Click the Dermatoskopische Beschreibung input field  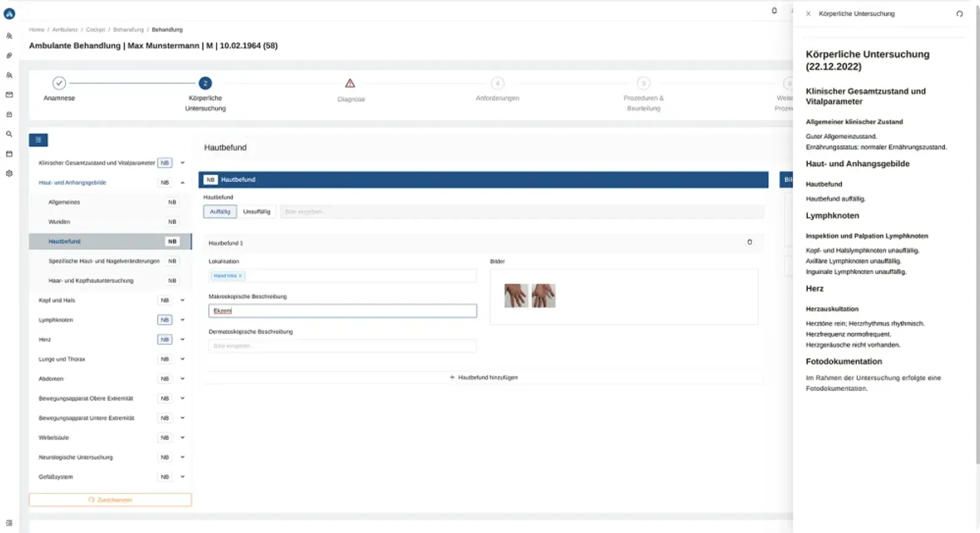pos(342,346)
